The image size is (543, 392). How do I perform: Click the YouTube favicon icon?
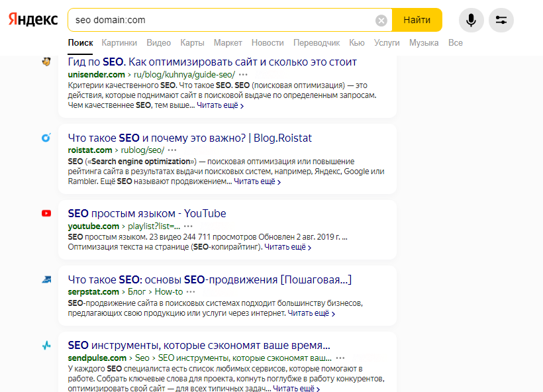(46, 213)
